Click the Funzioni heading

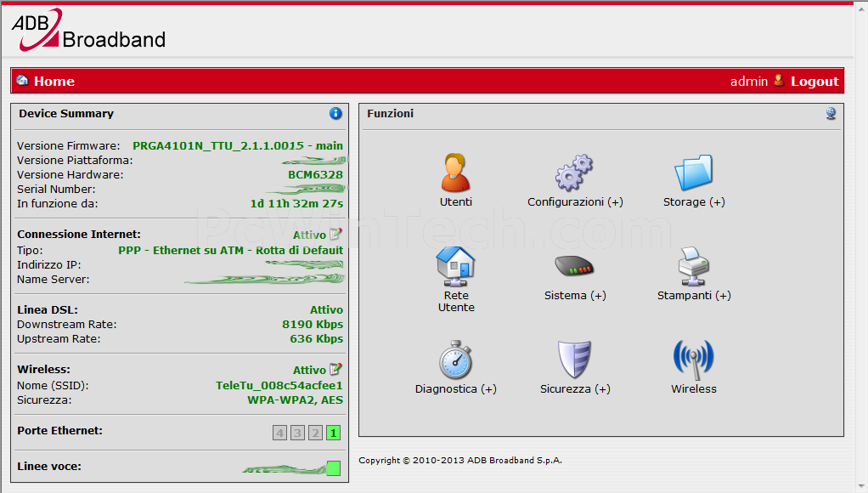click(x=391, y=114)
